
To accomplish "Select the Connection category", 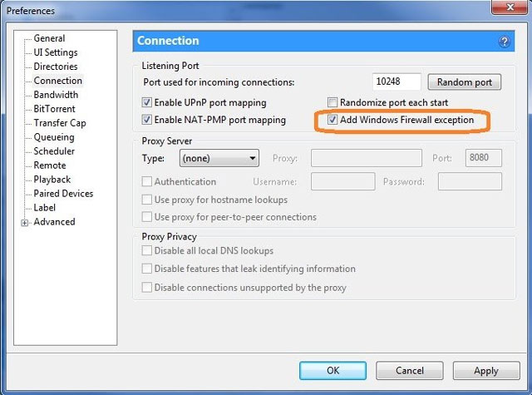I will (x=58, y=81).
